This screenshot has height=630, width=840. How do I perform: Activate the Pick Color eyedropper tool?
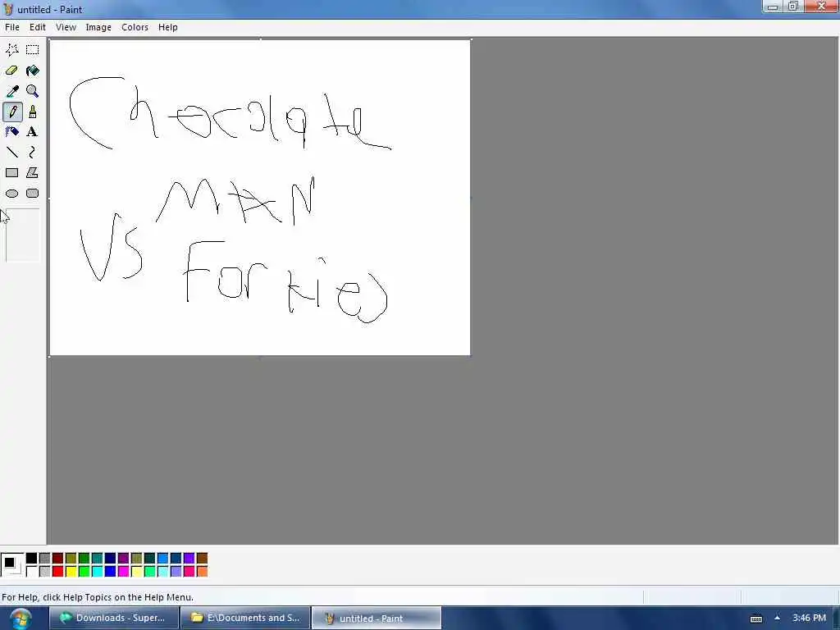point(11,91)
